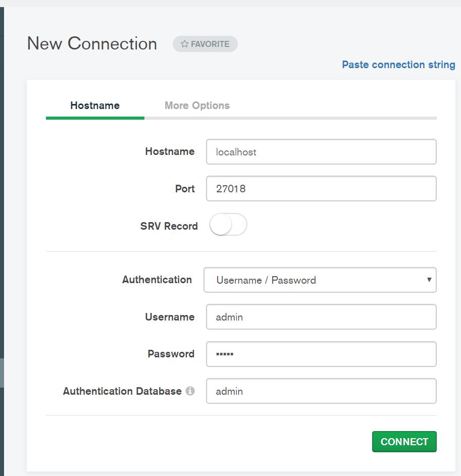461x476 pixels.
Task: Focus the Authentication Database input field
Action: coord(321,391)
